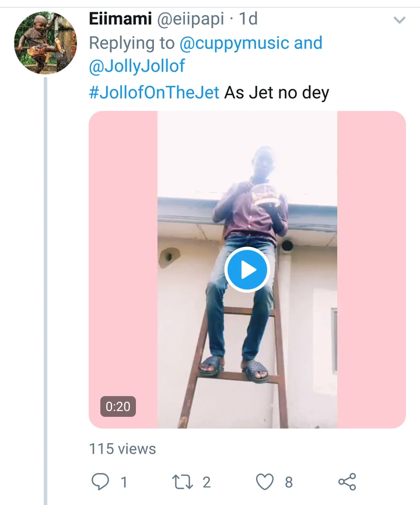Click the like count number 8
420x505 pixels.
coord(288,482)
